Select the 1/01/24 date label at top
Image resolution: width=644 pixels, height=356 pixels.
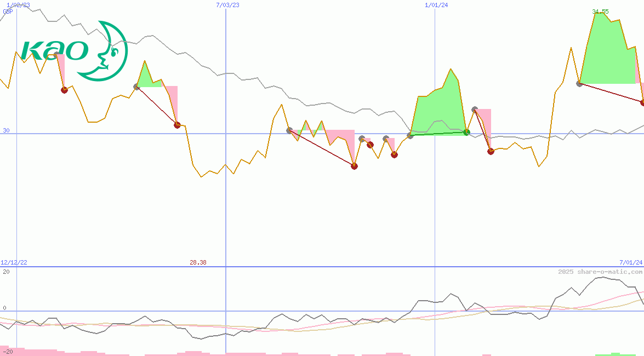(x=436, y=5)
